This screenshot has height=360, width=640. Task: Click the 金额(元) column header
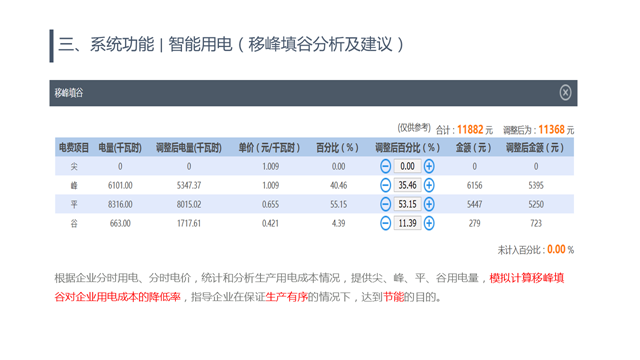point(474,148)
